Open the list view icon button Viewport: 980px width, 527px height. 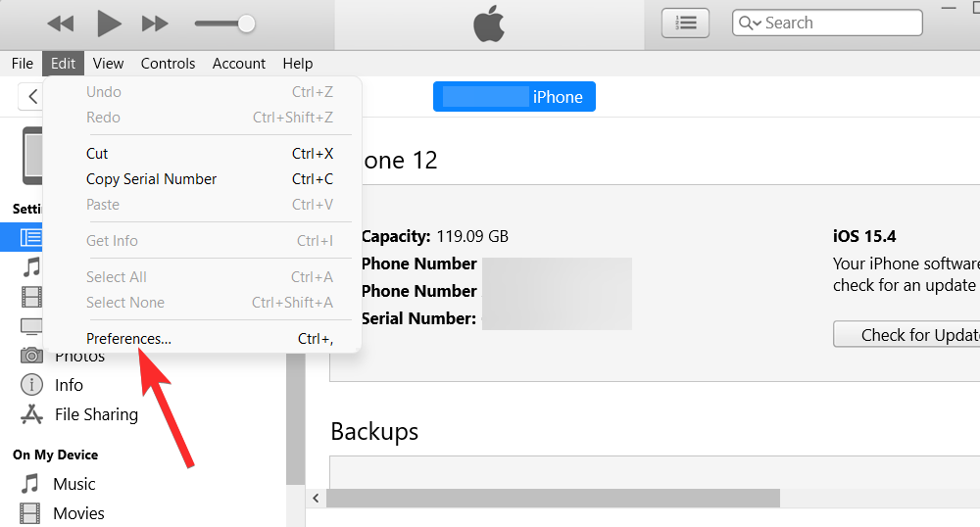point(686,23)
